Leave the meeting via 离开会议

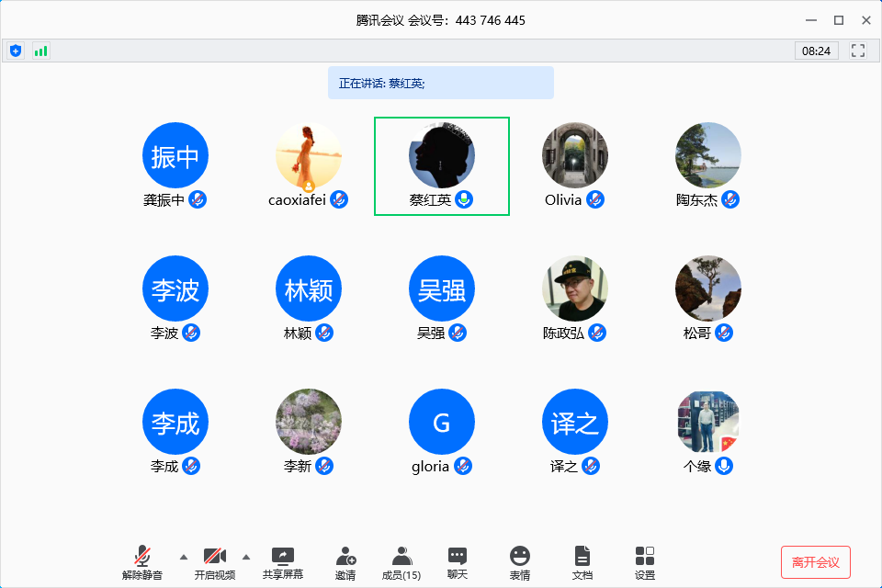click(x=815, y=561)
